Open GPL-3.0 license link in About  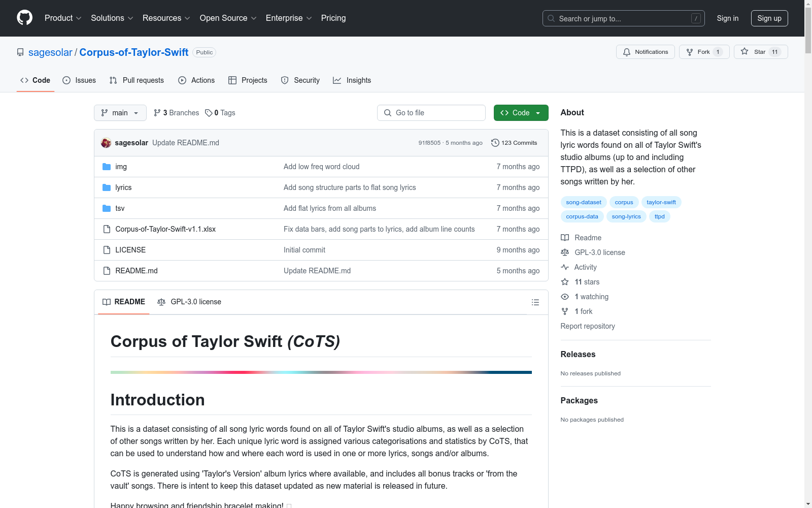pyautogui.click(x=593, y=252)
